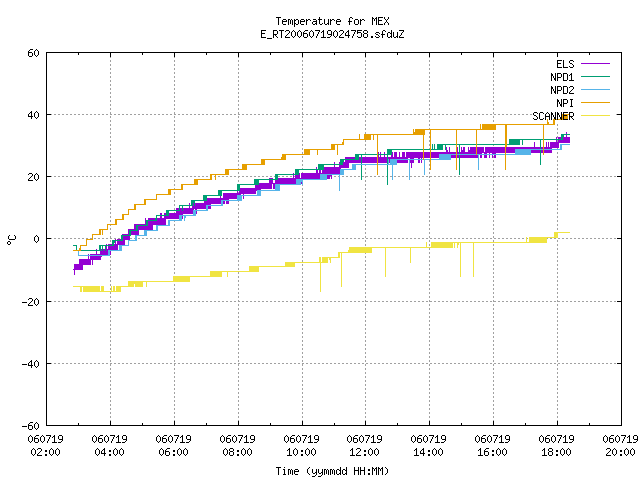Click the purple ELS legend line sample
The width and height of the screenshot is (640, 480).
595,64
